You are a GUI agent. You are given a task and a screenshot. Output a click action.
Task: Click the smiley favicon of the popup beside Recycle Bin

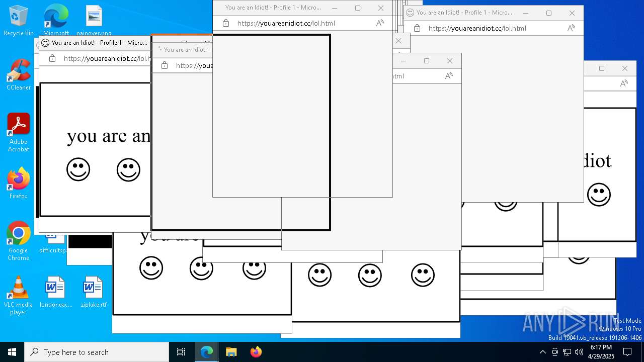coord(45,43)
